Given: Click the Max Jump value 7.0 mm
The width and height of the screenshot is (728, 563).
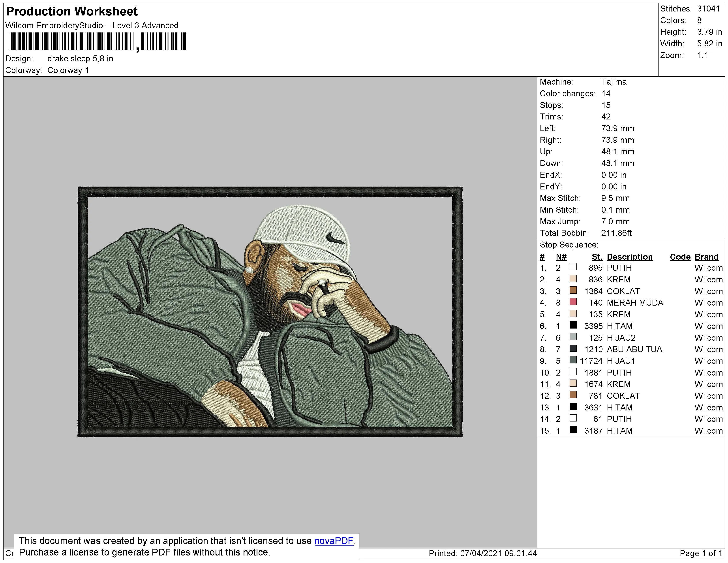Looking at the screenshot, I should [615, 221].
